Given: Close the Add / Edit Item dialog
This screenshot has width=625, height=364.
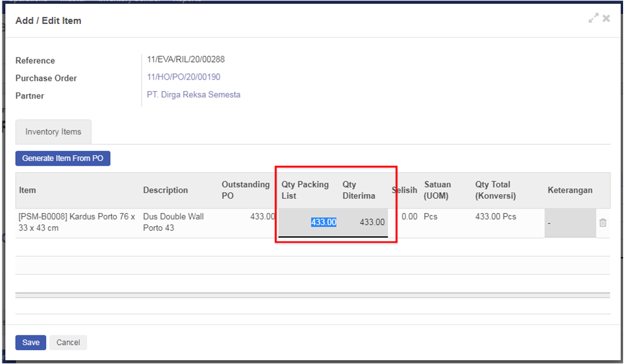Looking at the screenshot, I should pos(606,19).
